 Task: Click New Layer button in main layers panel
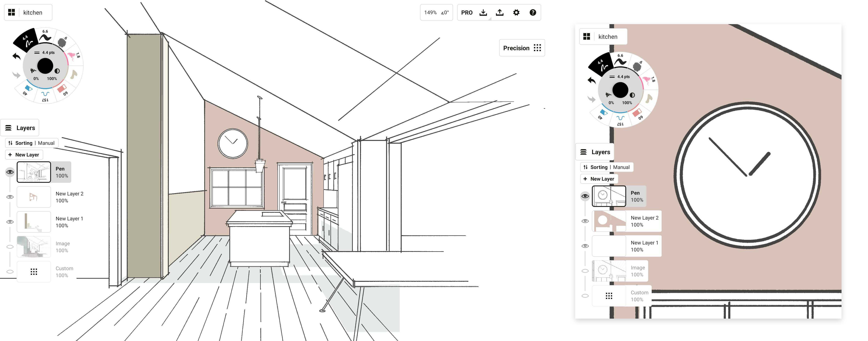(24, 155)
